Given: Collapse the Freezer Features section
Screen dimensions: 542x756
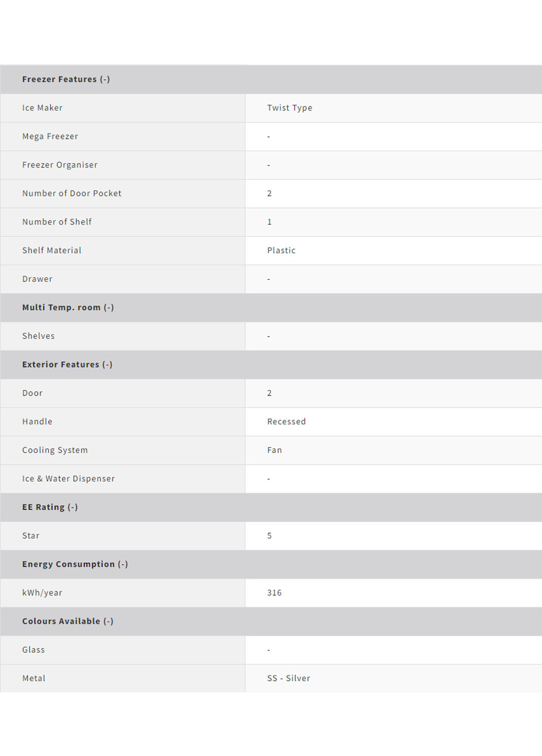Looking at the screenshot, I should point(104,79).
